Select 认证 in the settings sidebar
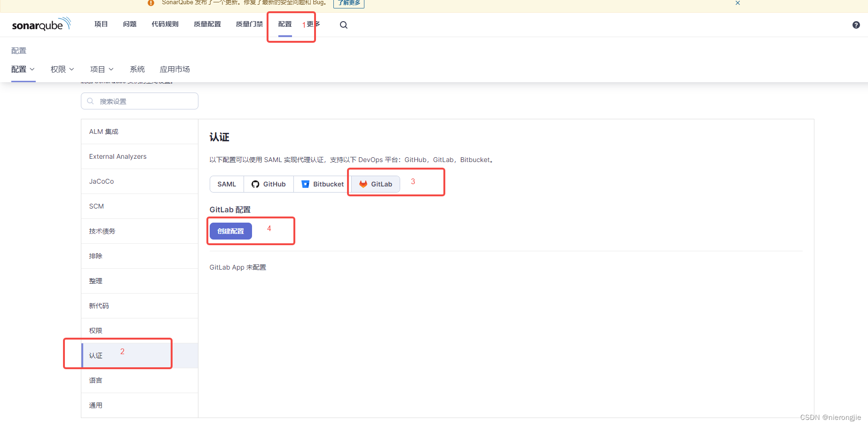 [x=95, y=355]
